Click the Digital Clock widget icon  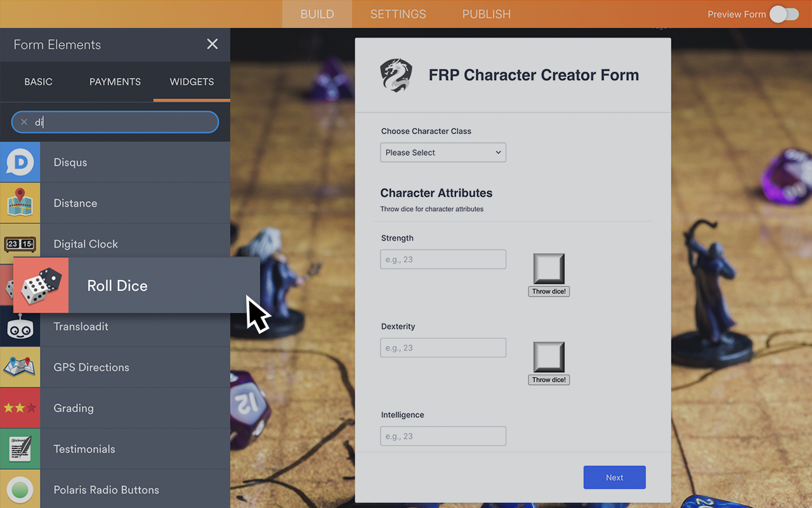(20, 244)
